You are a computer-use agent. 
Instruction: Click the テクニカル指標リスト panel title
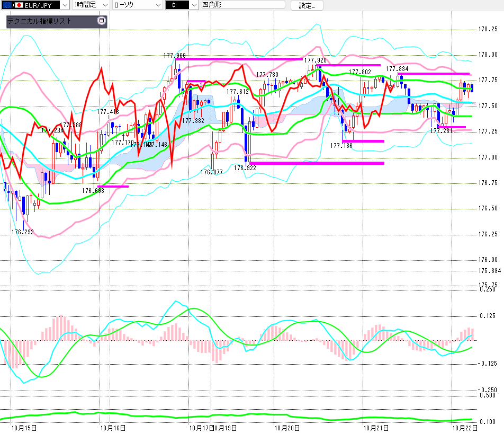pyautogui.click(x=40, y=21)
